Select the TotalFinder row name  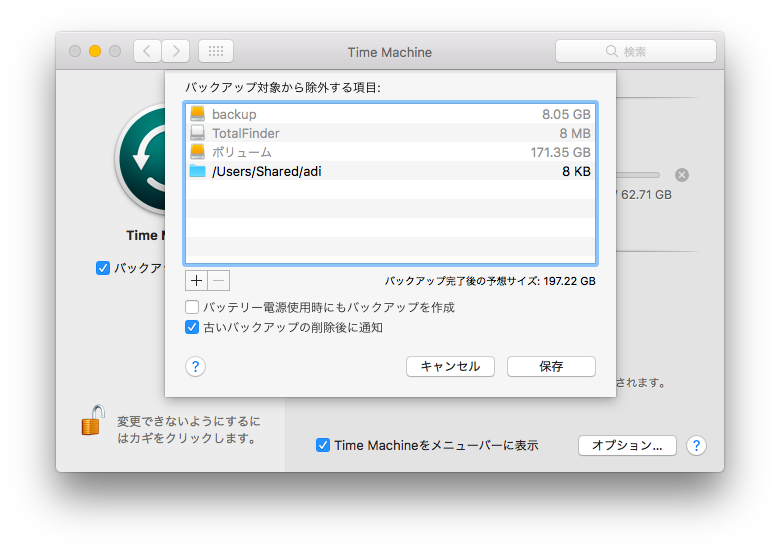(246, 133)
